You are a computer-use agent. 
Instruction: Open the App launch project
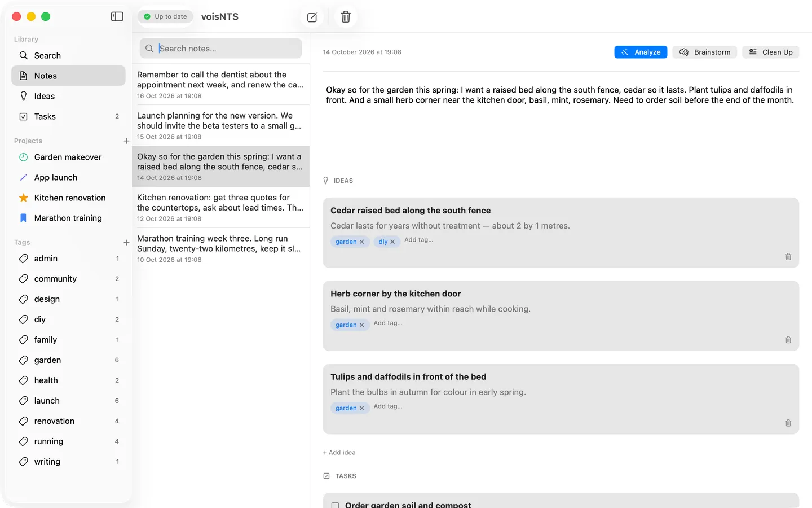[68, 177]
